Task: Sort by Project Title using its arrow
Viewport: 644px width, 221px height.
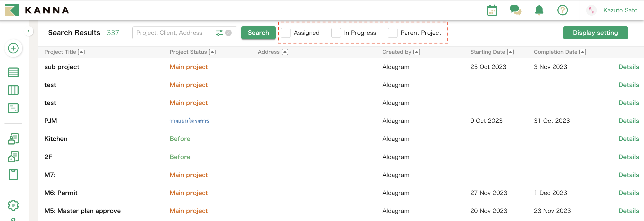Action: click(x=81, y=52)
